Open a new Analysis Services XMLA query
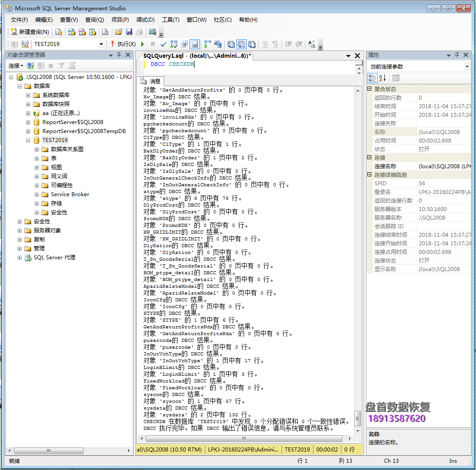Viewport: 476px width, 470px height. (92, 32)
